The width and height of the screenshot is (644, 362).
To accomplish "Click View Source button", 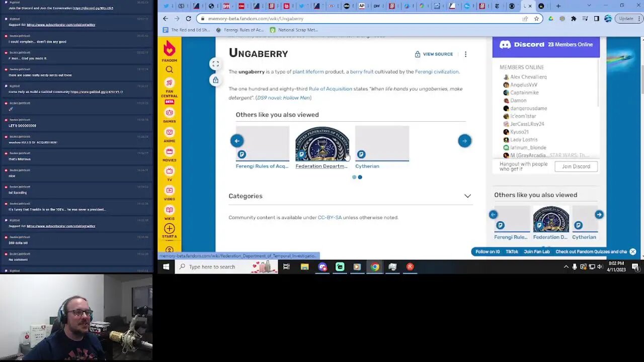I will (434, 54).
